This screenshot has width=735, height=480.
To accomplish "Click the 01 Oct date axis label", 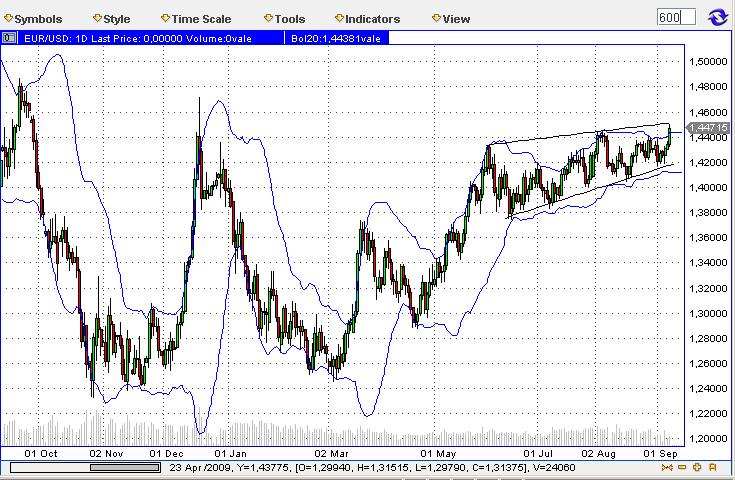I will (41, 454).
